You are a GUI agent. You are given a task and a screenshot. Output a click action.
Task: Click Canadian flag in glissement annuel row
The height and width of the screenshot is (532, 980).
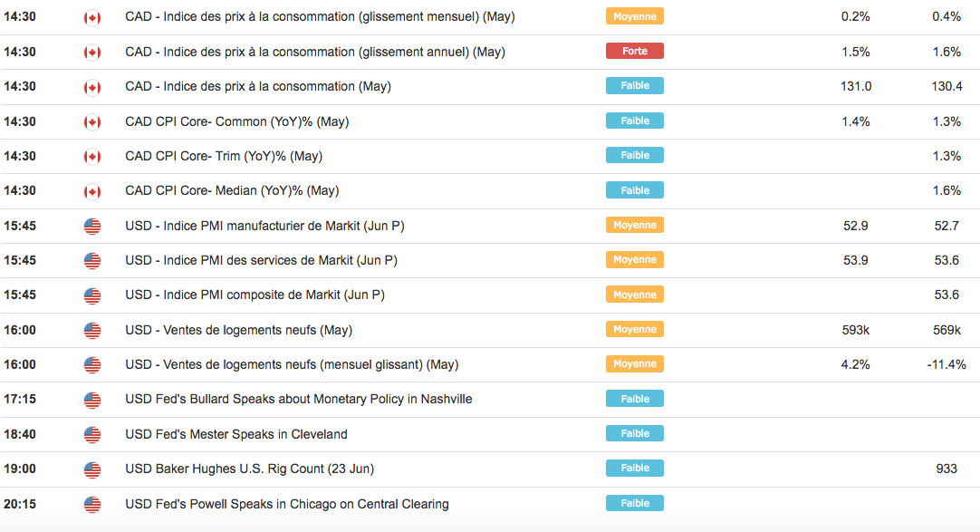point(91,52)
